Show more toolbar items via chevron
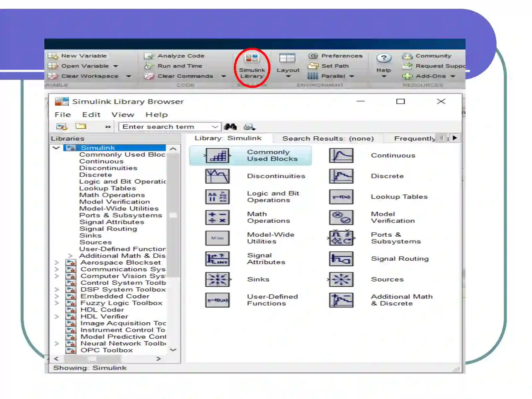The width and height of the screenshot is (532, 399). (x=108, y=127)
